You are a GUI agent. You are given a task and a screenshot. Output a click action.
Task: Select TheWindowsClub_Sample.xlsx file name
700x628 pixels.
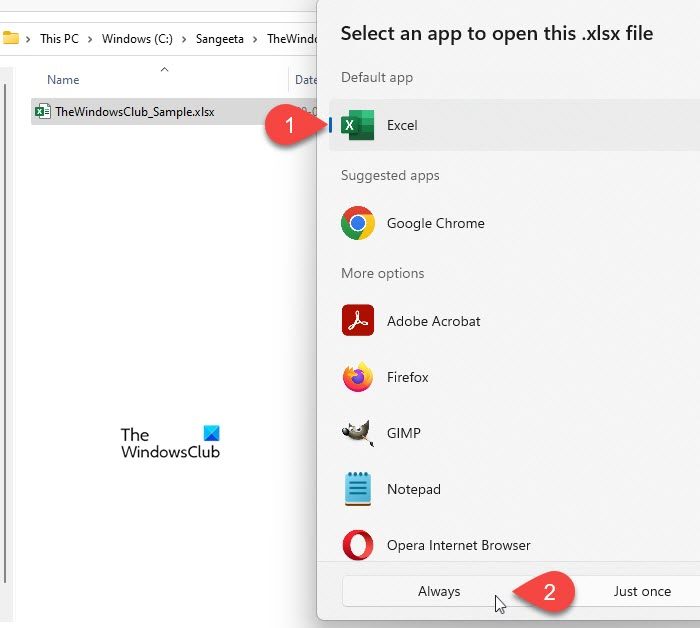coord(135,112)
